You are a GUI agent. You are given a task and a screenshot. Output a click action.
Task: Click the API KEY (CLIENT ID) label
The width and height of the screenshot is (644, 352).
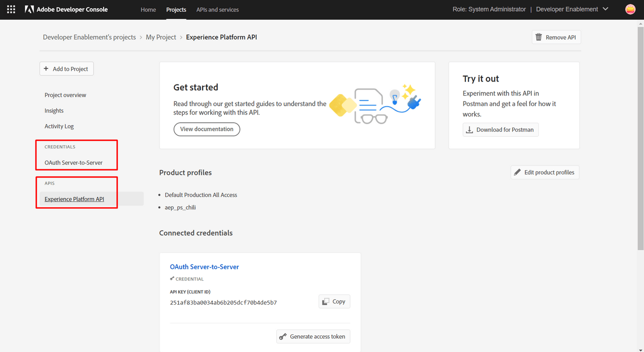[x=190, y=292]
